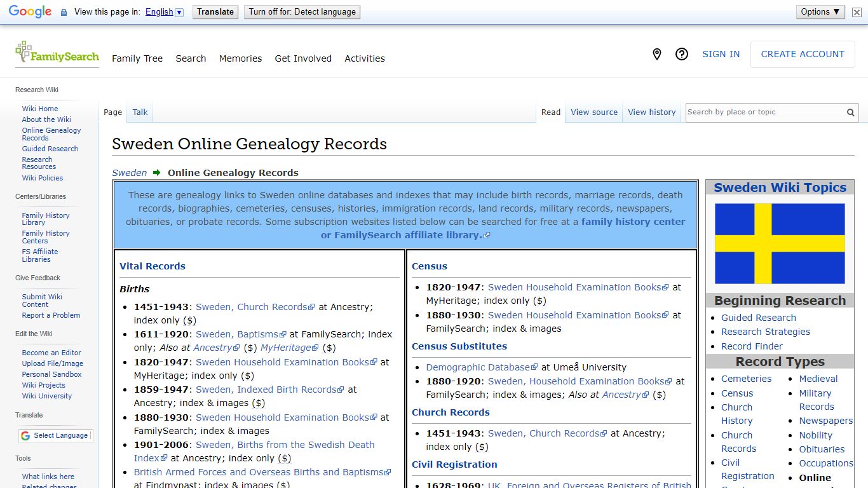Click the Google logo in translate bar
The width and height of the screenshot is (868, 488).
pyautogui.click(x=30, y=11)
